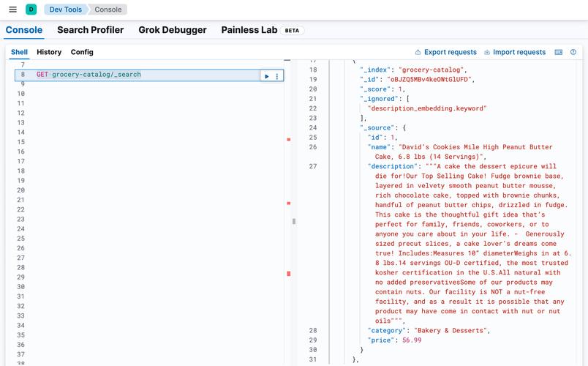
Task: Click the "category" line in response output
Action: pyautogui.click(x=428, y=331)
